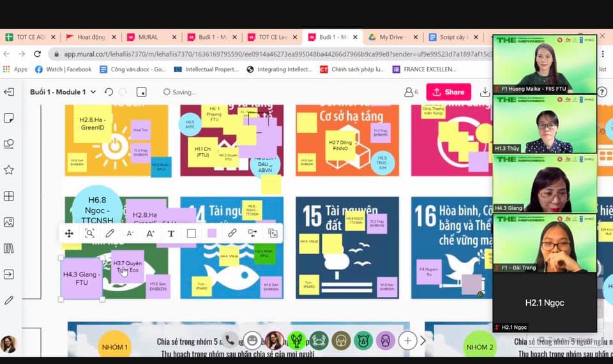The width and height of the screenshot is (613, 364).
Task: Open the participants list showing 6
Action: tap(411, 92)
